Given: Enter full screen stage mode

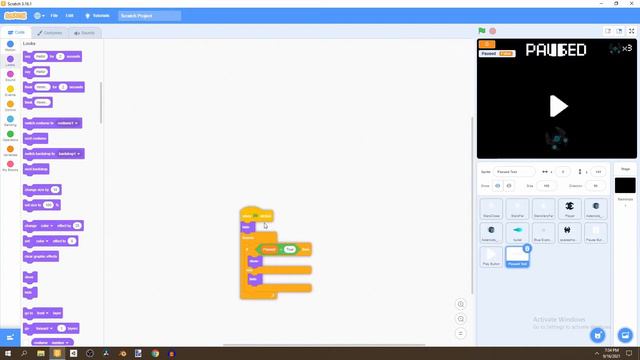Looking at the screenshot, I should tap(631, 31).
